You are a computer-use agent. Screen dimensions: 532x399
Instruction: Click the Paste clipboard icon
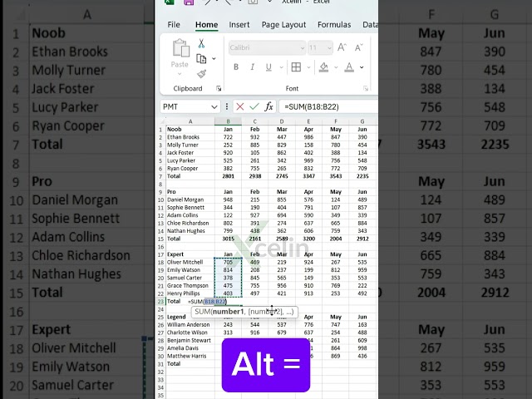tap(180, 48)
